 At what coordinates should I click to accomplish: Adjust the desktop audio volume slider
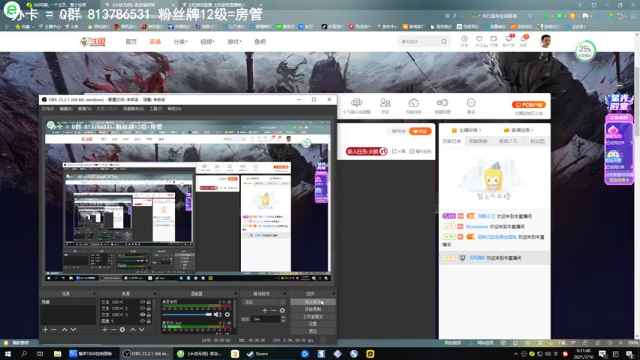click(187, 314)
